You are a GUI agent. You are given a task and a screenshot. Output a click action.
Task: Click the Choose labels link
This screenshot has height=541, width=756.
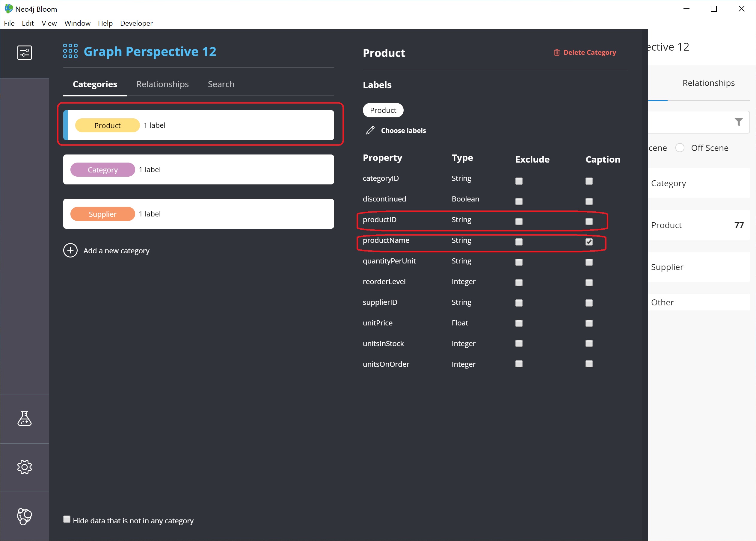403,130
